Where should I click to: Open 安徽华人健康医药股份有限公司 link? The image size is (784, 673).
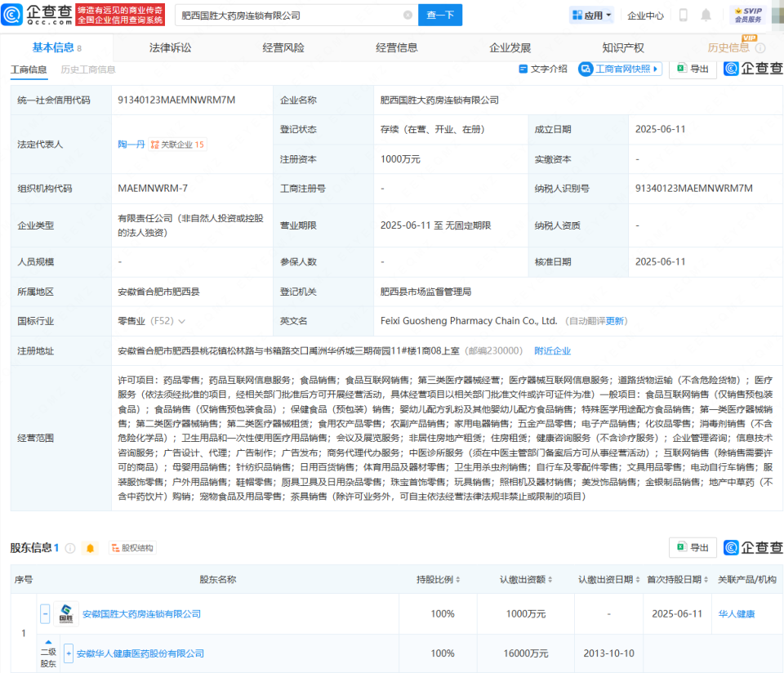(140, 653)
